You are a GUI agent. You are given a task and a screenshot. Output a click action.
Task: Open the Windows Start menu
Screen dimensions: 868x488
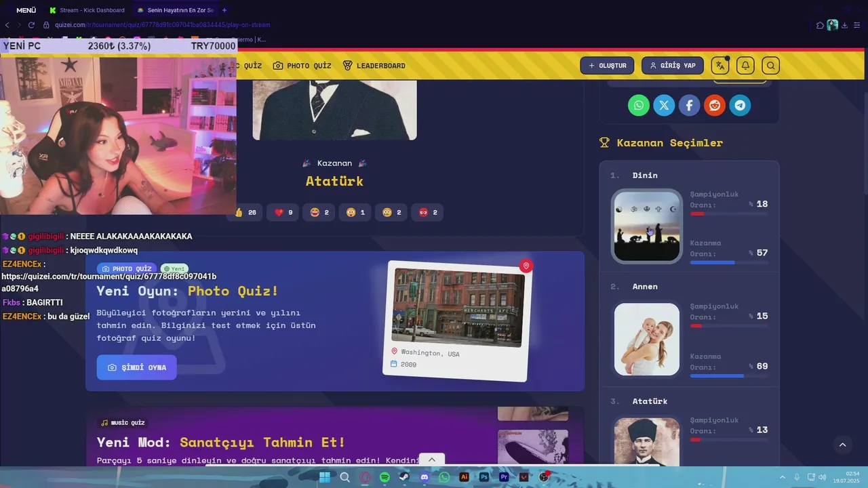(325, 477)
